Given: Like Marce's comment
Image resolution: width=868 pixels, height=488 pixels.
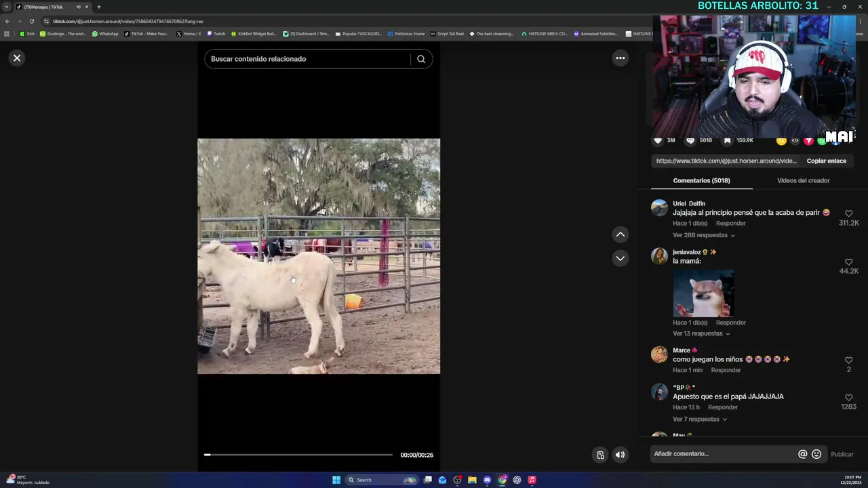Looking at the screenshot, I should (848, 360).
